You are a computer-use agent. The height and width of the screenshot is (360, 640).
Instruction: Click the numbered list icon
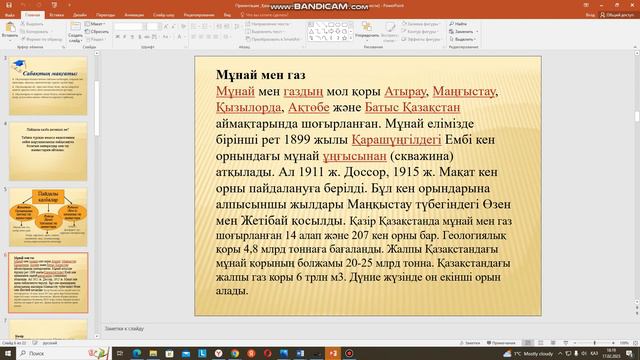(x=206, y=26)
